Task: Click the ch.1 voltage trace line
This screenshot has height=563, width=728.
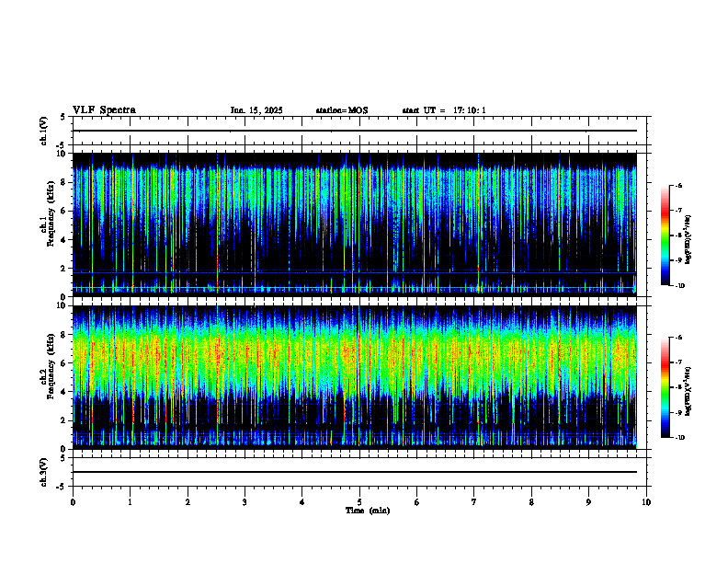Action: pos(354,131)
